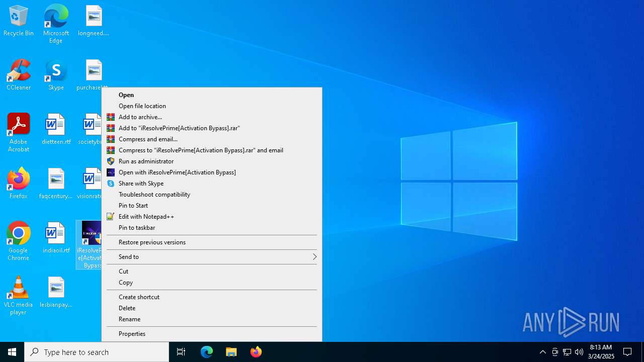Select the lesbianpay image file icon

[x=56, y=292]
